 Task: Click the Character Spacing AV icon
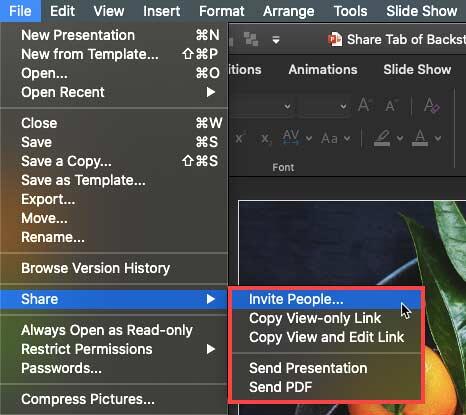291,137
